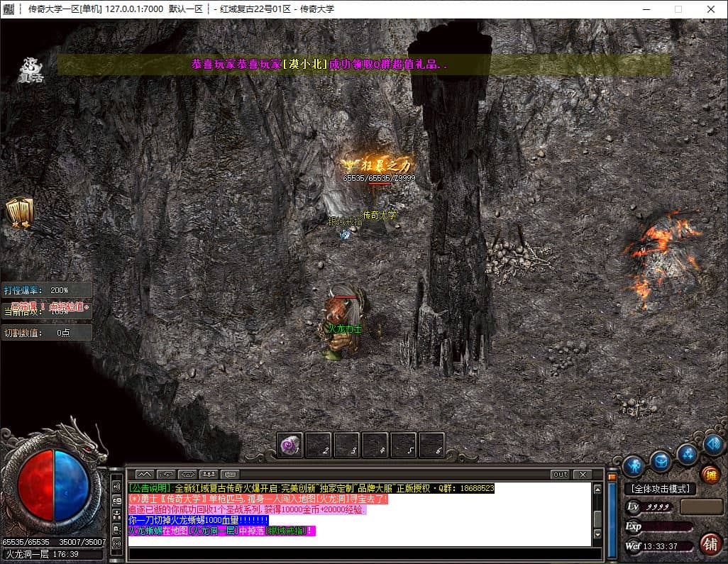
Task: Click the group members chat toolbar button
Action: tap(209, 474)
